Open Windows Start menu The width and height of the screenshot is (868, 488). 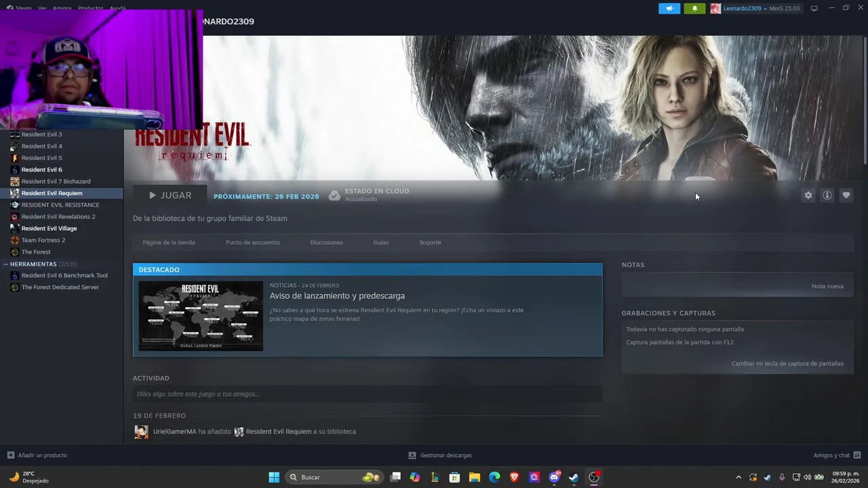274,477
